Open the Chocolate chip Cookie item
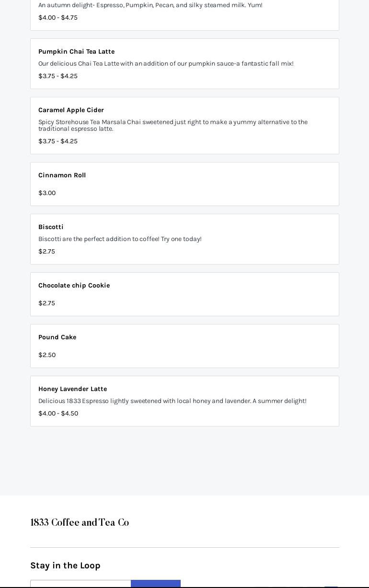Viewport: 369px width, 588px height. coord(74,286)
